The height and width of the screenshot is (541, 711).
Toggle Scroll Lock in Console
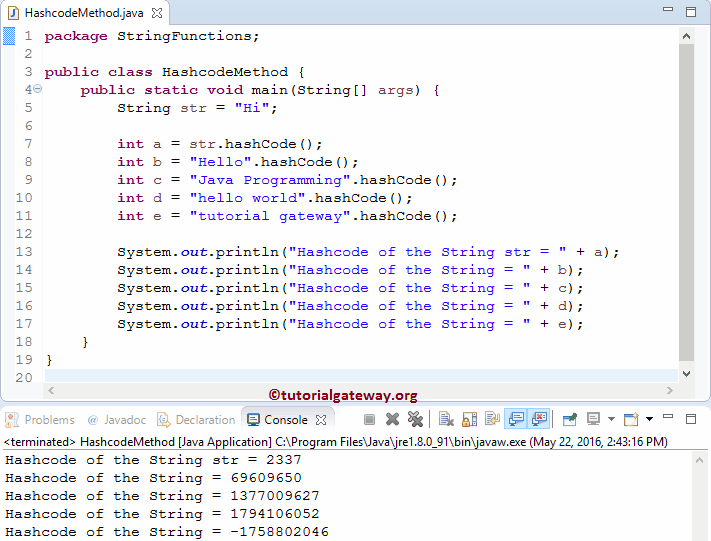click(x=469, y=420)
